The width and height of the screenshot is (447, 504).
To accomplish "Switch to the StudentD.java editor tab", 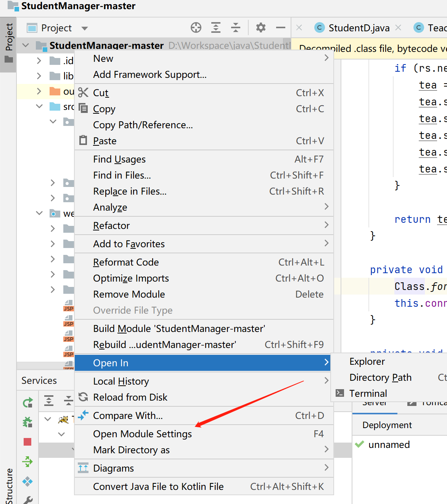I will click(x=359, y=28).
